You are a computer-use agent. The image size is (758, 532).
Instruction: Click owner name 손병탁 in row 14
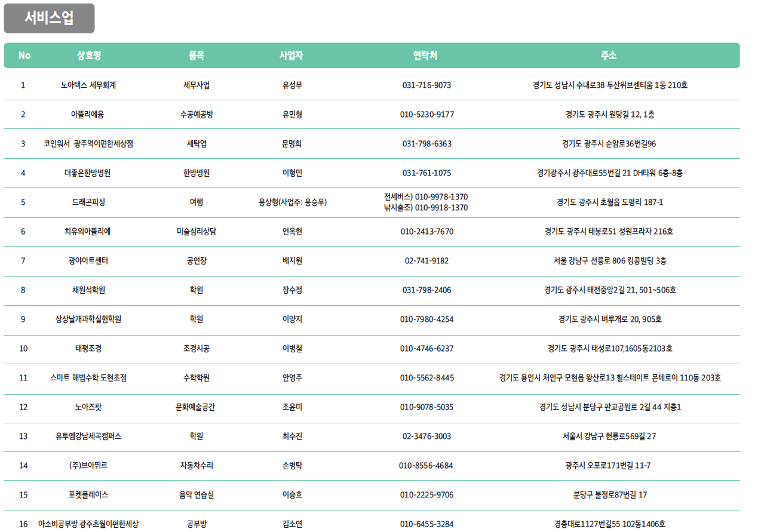point(292,466)
